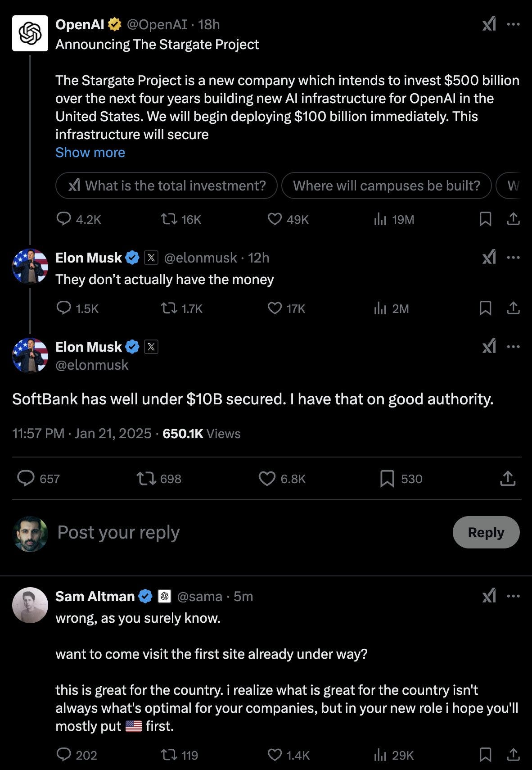532x770 pixels.
Task: Click the Reply button
Action: (x=486, y=532)
